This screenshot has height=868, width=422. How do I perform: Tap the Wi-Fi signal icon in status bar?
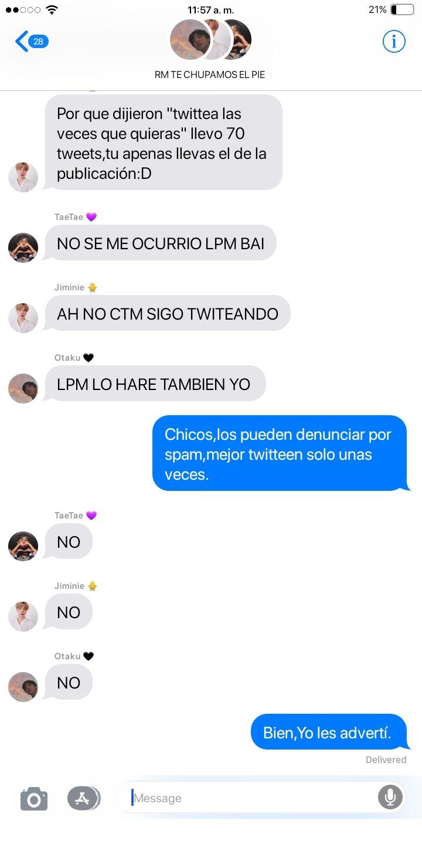pyautogui.click(x=52, y=10)
